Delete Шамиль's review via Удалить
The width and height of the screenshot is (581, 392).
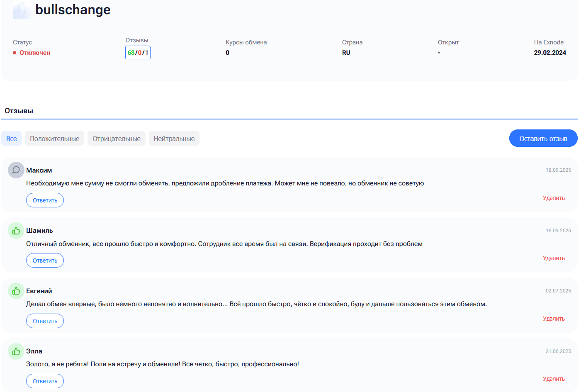coord(554,258)
